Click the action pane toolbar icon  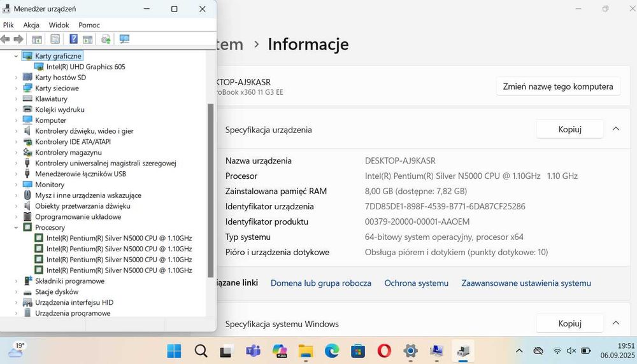pos(87,39)
